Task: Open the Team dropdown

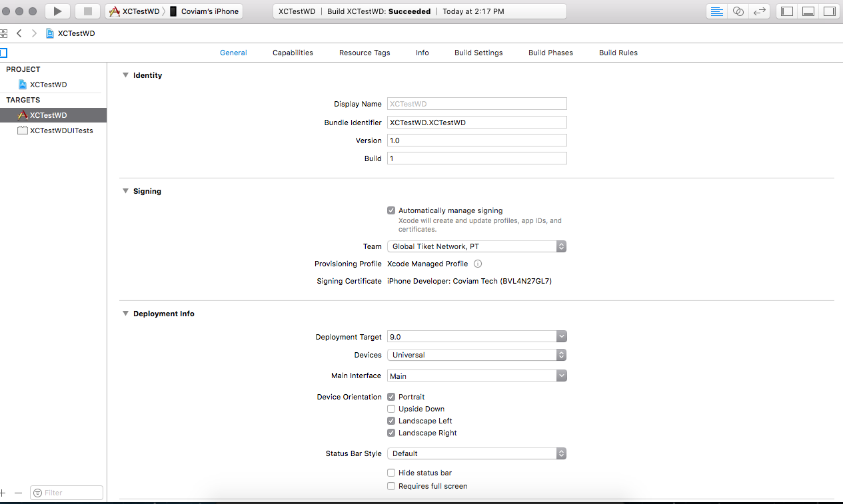Action: point(477,246)
